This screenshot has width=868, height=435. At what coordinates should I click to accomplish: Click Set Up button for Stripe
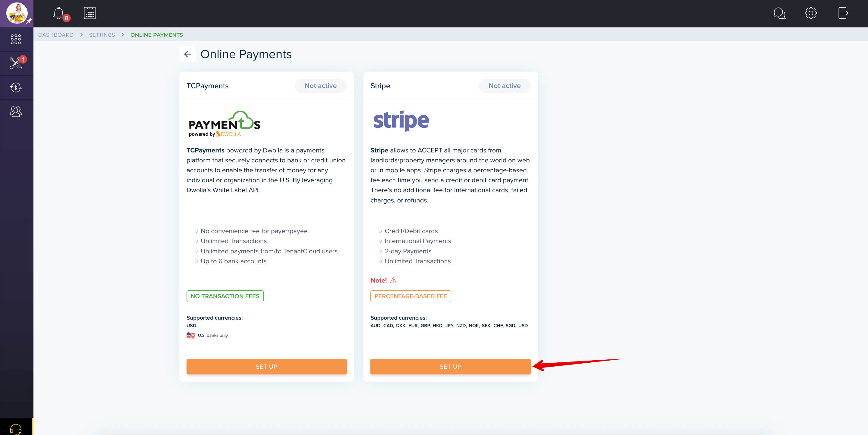pos(450,366)
